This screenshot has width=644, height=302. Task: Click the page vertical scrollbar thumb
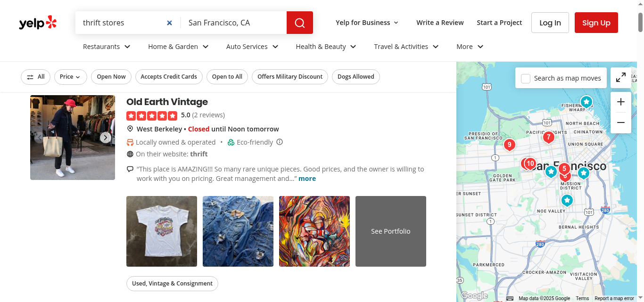point(640,21)
